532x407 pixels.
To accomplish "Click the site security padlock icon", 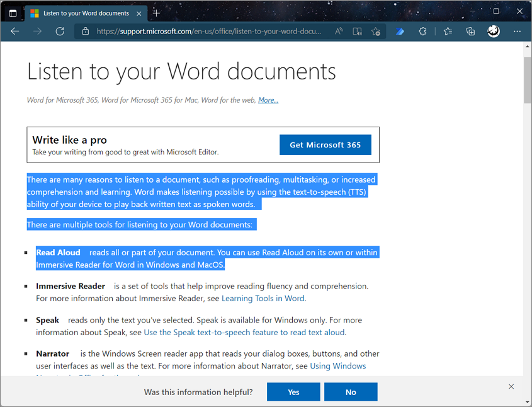I will 85,31.
